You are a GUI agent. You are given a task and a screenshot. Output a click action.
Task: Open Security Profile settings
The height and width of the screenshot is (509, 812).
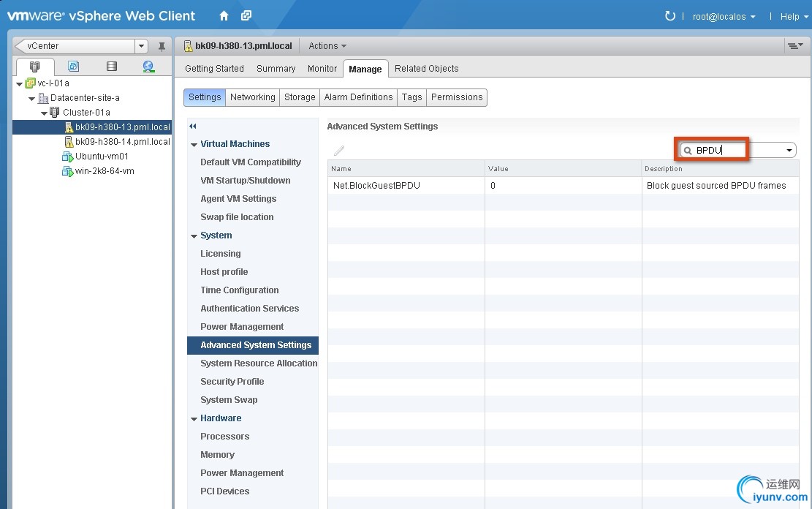232,382
